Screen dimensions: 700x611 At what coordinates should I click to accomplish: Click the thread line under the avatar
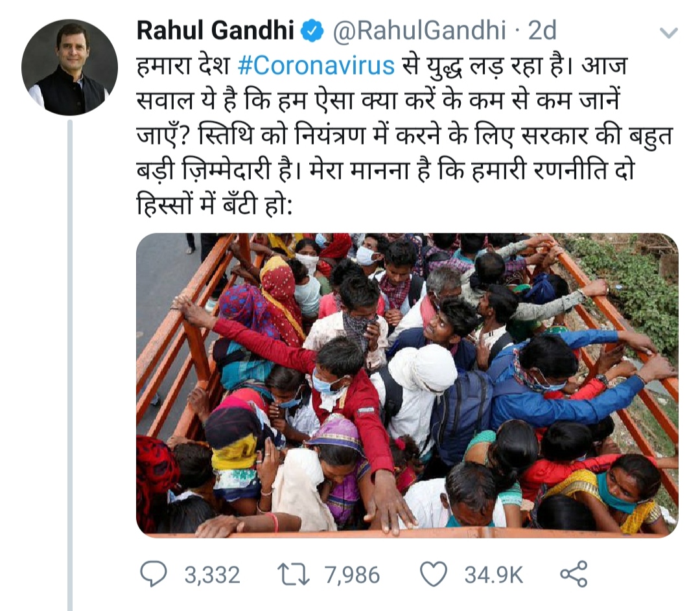point(70,363)
